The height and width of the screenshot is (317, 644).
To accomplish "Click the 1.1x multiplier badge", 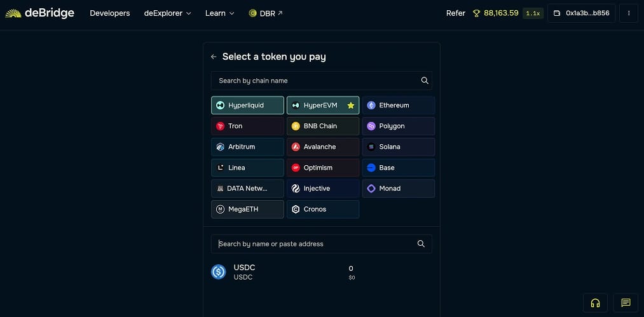I will 533,13.
